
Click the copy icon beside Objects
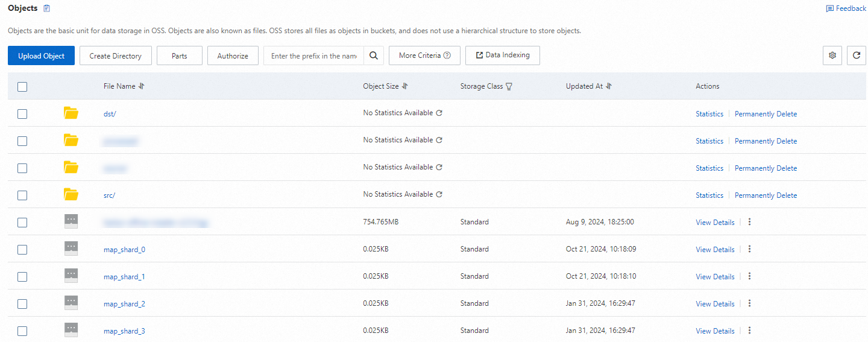tap(47, 8)
